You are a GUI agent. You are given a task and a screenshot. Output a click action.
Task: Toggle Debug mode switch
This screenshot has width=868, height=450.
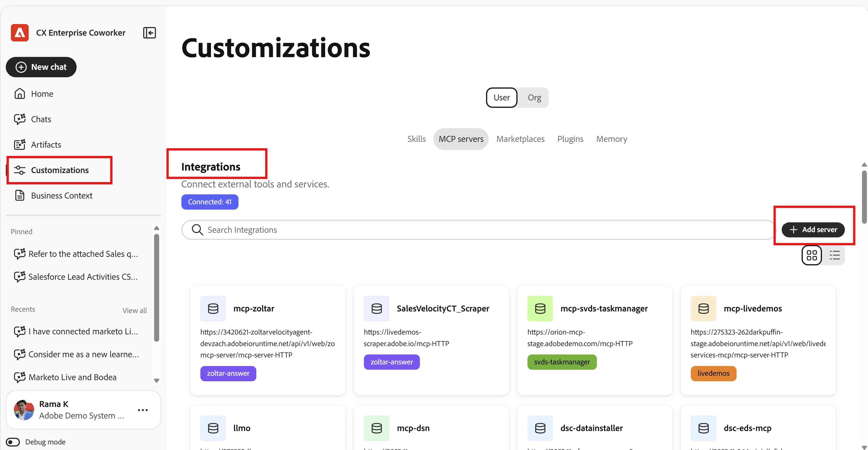13,442
